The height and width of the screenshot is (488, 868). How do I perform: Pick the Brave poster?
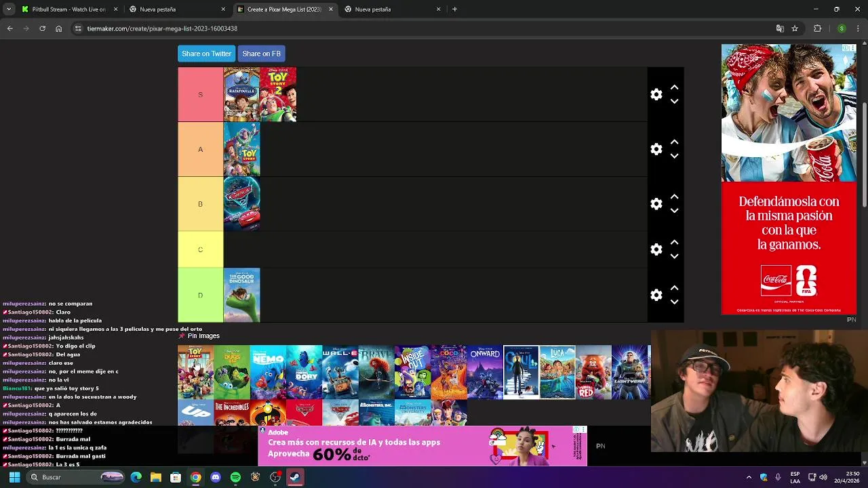point(376,373)
